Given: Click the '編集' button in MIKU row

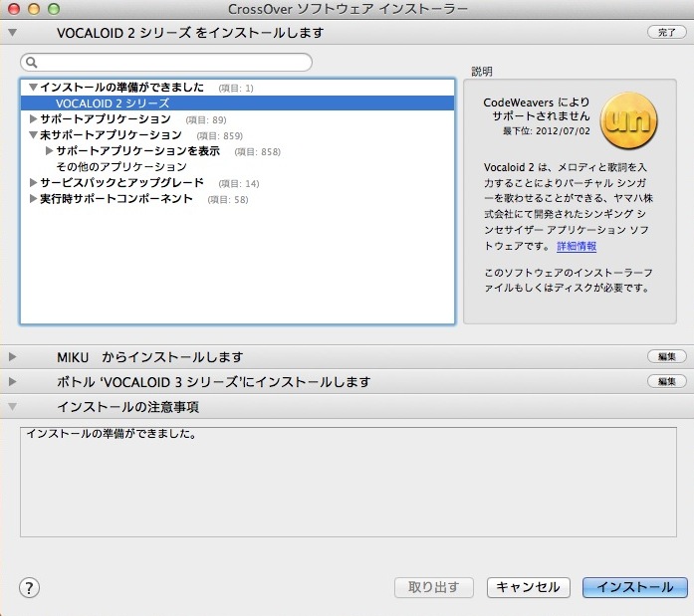Looking at the screenshot, I should 666,356.
